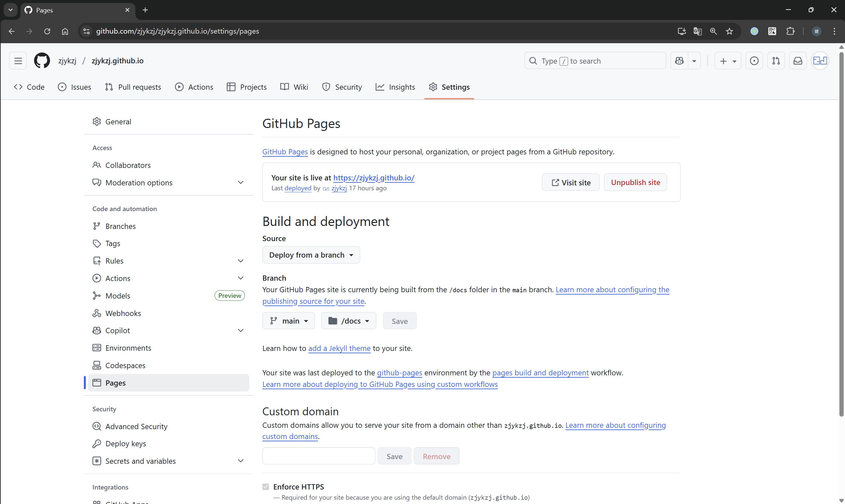The height and width of the screenshot is (504, 845).
Task: Open browser extensions puzzle icon
Action: click(x=790, y=31)
